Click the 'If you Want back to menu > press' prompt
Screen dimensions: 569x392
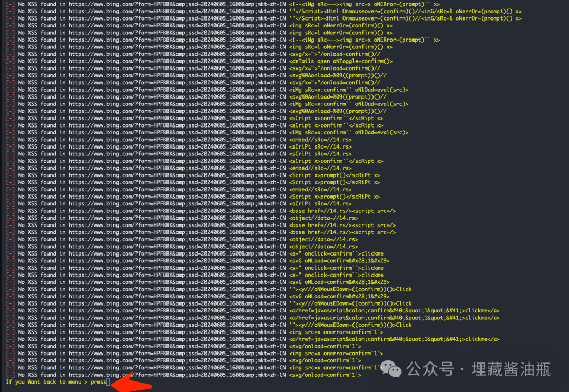tap(56, 382)
